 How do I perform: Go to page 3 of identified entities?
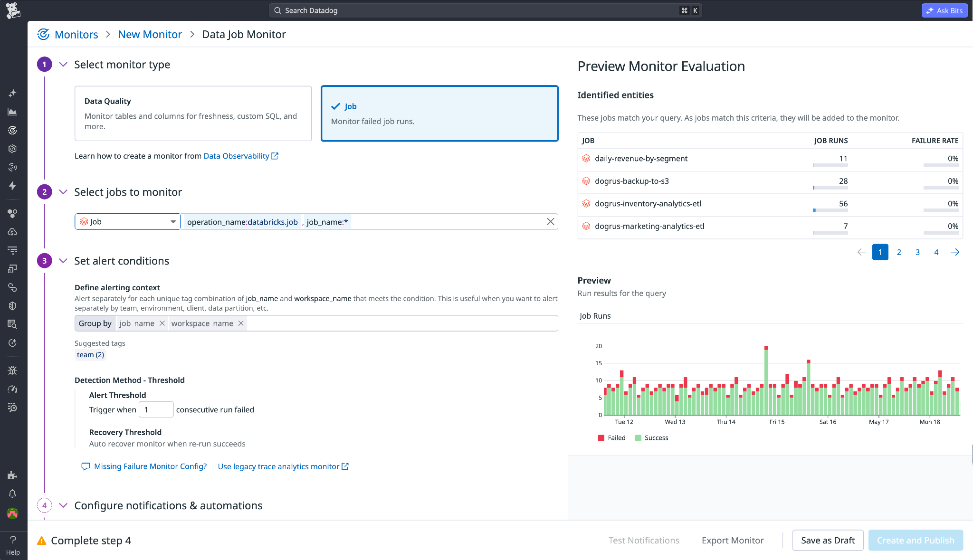coord(917,252)
